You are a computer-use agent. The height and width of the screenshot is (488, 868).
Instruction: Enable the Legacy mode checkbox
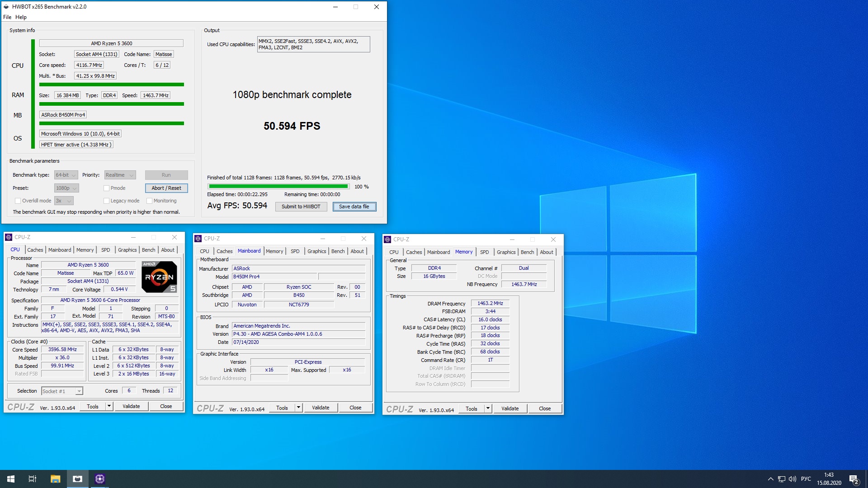click(107, 201)
